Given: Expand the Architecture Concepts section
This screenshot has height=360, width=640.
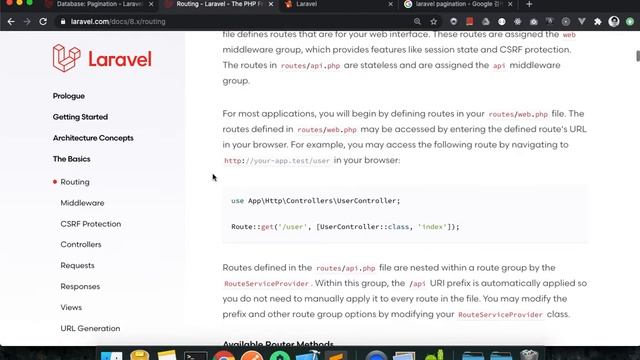Looking at the screenshot, I should click(x=93, y=138).
